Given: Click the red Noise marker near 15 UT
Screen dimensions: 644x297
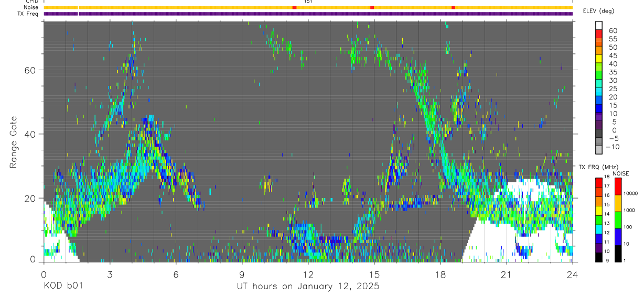Looking at the screenshot, I should pyautogui.click(x=372, y=7).
